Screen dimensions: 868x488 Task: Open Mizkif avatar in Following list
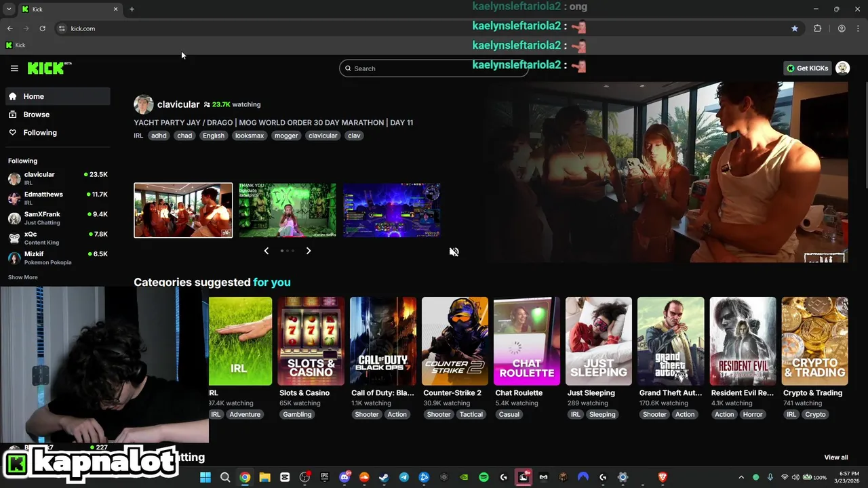[x=14, y=258]
